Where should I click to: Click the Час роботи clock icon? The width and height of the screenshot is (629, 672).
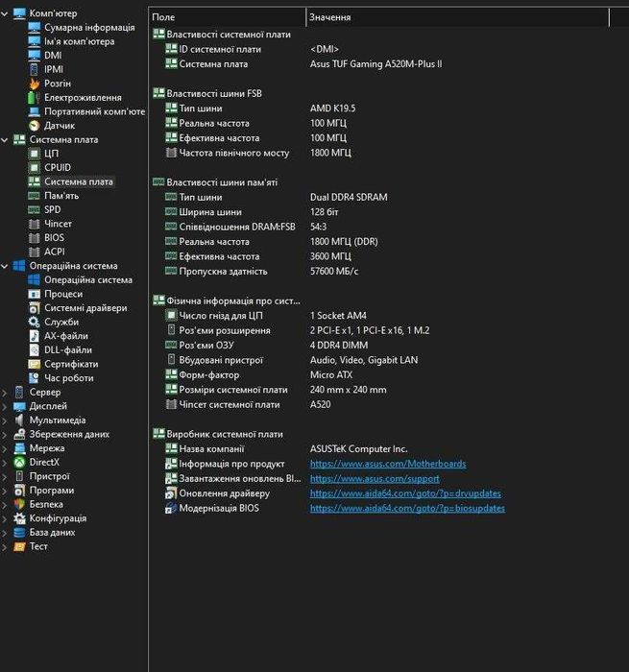point(35,378)
